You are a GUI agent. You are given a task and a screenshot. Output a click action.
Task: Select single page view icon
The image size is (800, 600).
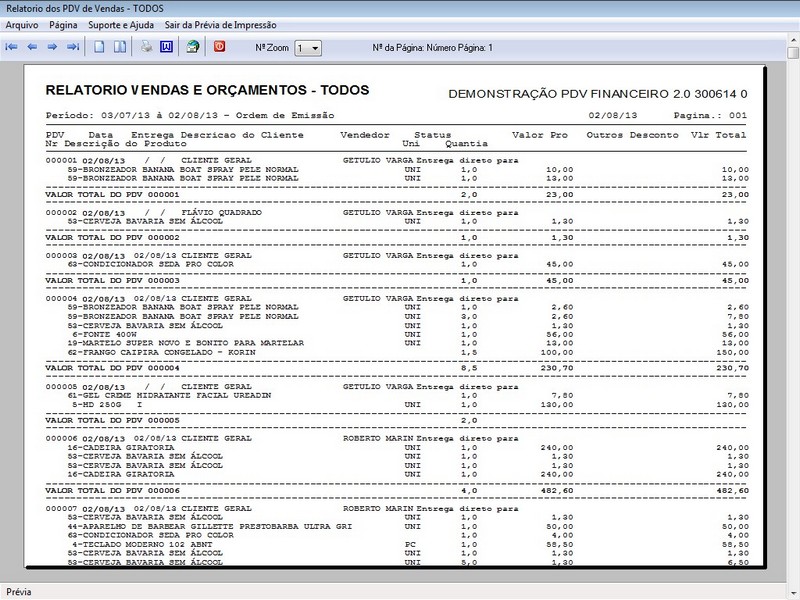click(x=99, y=47)
